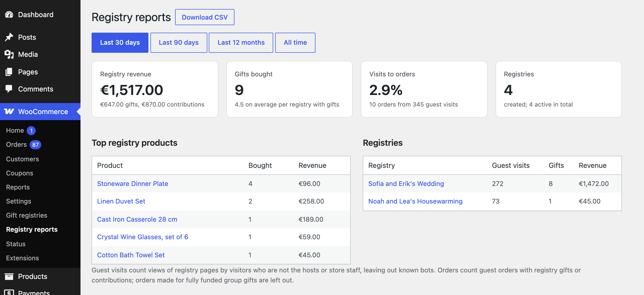
Task: Open Customers in the sidebar
Action: [22, 159]
